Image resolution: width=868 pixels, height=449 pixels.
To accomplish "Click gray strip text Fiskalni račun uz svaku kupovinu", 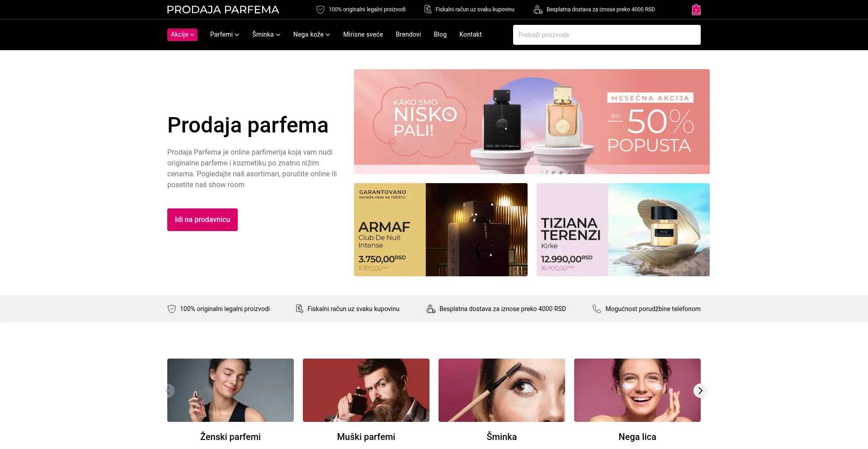I will pos(354,309).
